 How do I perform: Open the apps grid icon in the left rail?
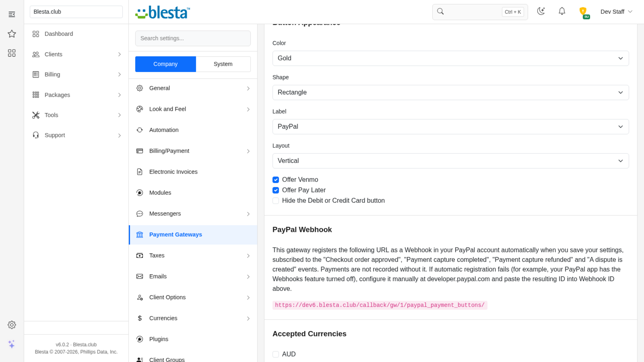(x=12, y=53)
